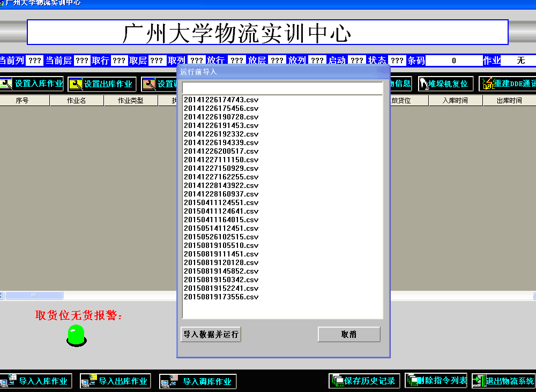
Task: Select file 20150819120128.csv
Action: pyautogui.click(x=221, y=262)
